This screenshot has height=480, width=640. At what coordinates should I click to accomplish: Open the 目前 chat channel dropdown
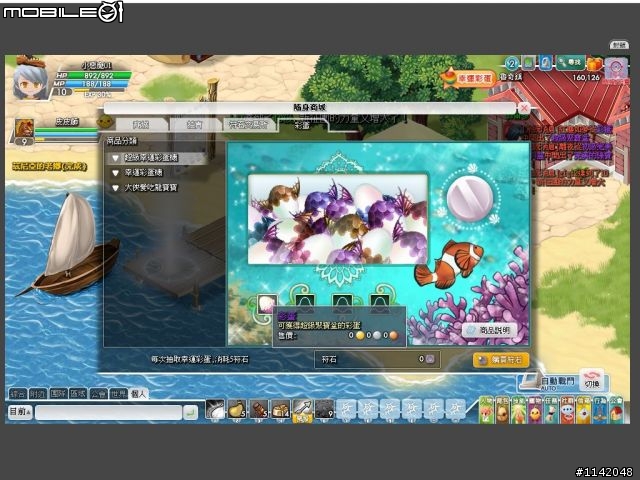point(20,412)
